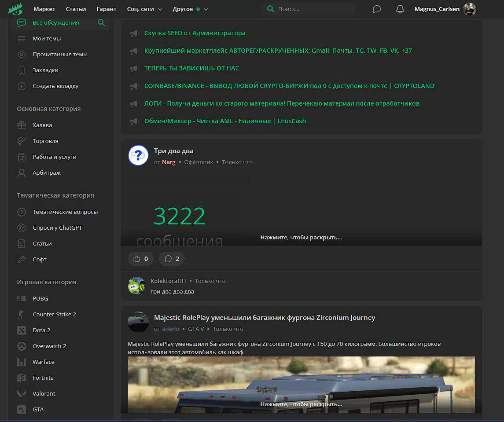Viewport: 504px width, 422px height.
Task: Open the Тематические вопросы section
Action: click(65, 212)
